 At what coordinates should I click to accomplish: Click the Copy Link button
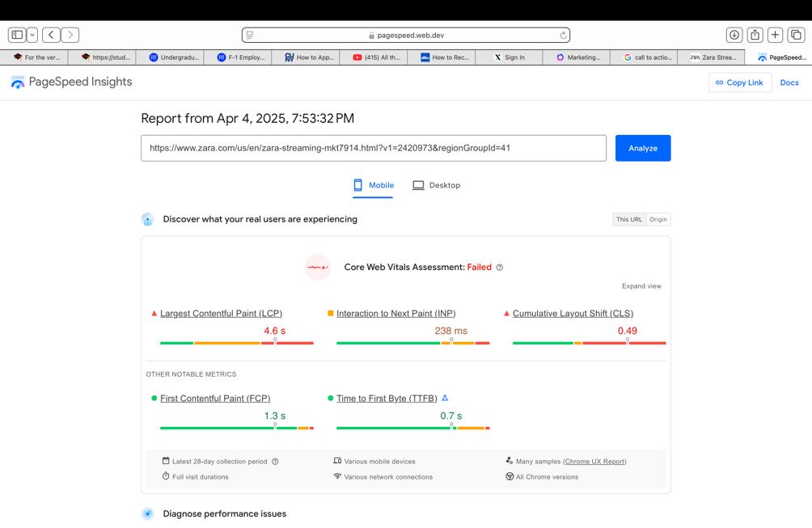pos(739,82)
